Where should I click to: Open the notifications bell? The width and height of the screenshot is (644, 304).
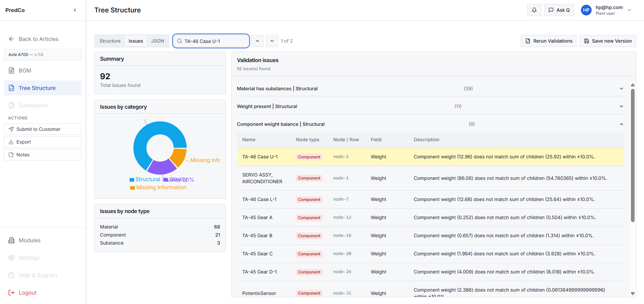(x=534, y=10)
